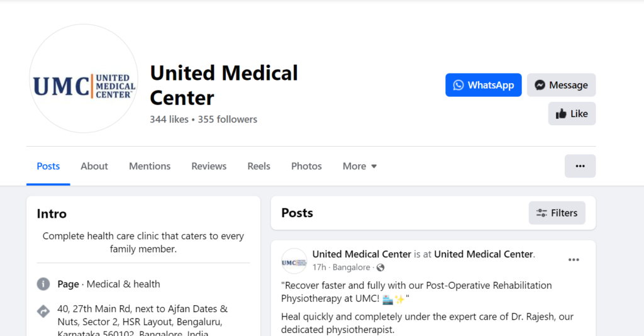This screenshot has height=336, width=644.
Task: Open WhatsApp chat with the page
Action: point(483,85)
